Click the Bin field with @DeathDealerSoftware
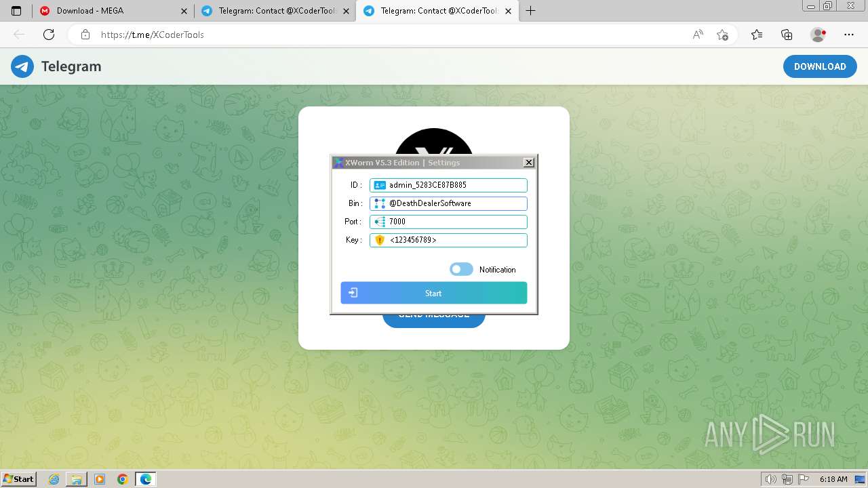 [448, 203]
